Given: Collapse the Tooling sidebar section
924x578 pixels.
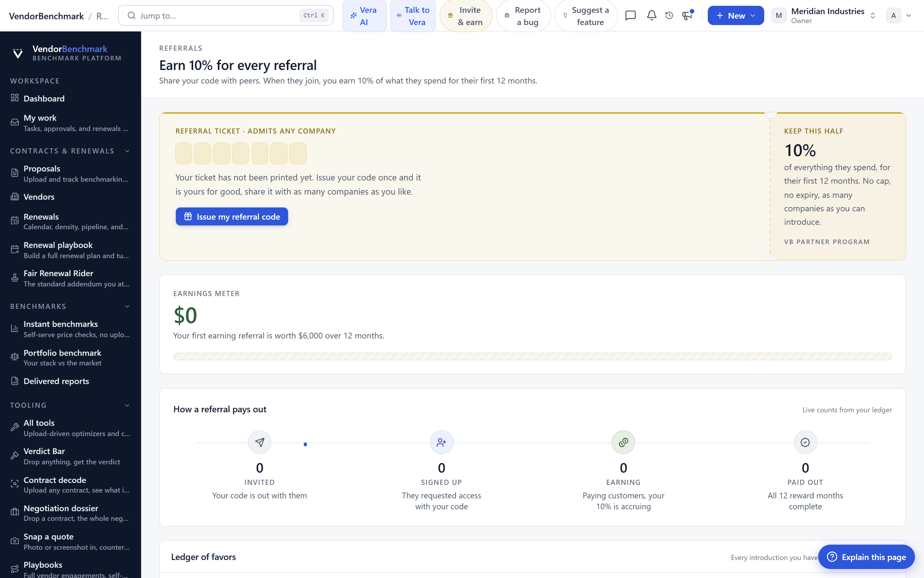Looking at the screenshot, I should coord(127,405).
